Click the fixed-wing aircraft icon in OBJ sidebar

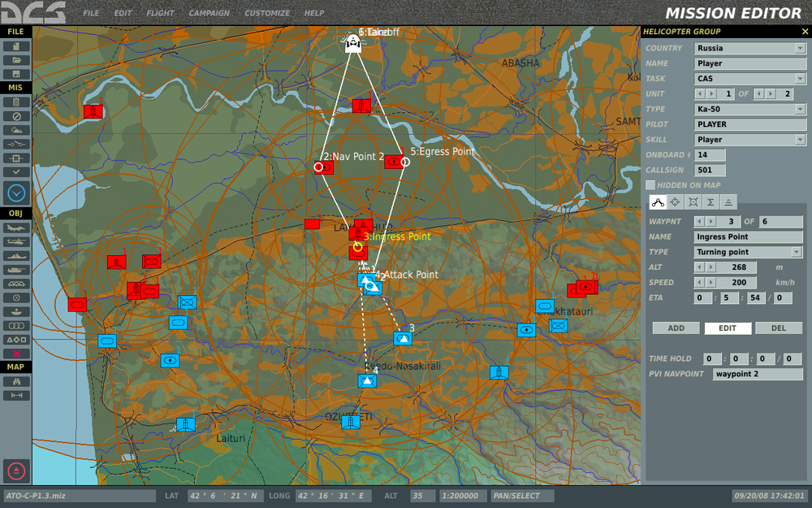(18, 228)
